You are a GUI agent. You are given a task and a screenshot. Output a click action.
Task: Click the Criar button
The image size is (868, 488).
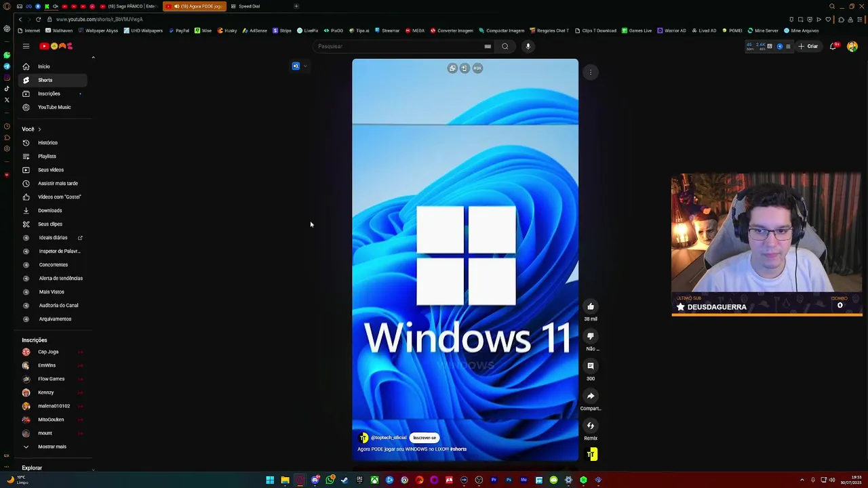pyautogui.click(x=808, y=46)
